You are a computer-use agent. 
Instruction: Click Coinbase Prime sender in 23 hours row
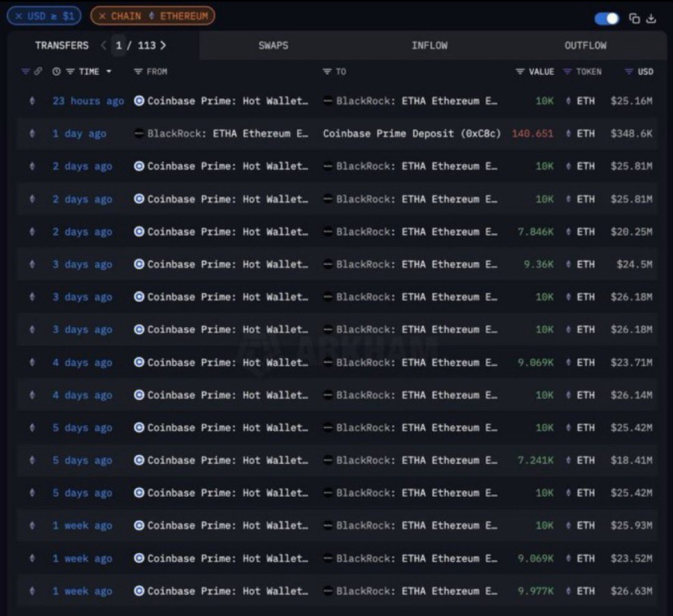coord(228,101)
